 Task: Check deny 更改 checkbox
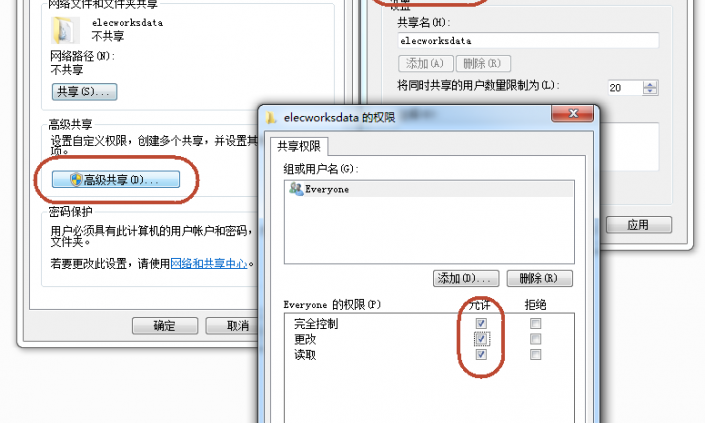click(x=535, y=338)
